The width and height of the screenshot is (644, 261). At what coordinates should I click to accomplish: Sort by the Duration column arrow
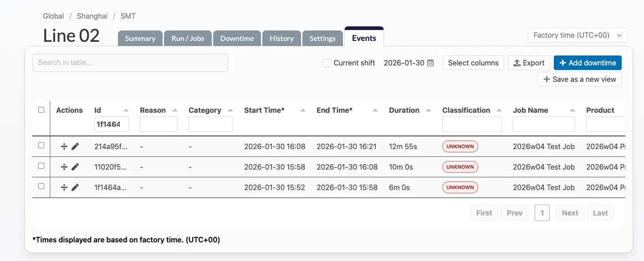tap(428, 110)
